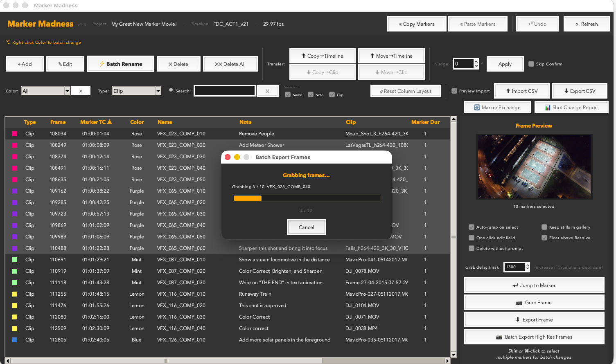Sort by Type column header
The image size is (616, 364).
(30, 122)
